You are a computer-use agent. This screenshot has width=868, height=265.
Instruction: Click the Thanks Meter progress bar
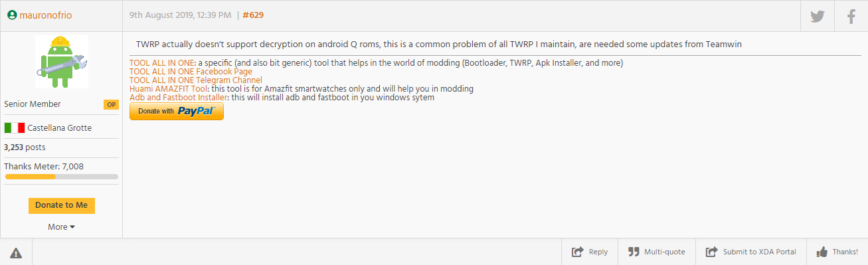tap(61, 177)
